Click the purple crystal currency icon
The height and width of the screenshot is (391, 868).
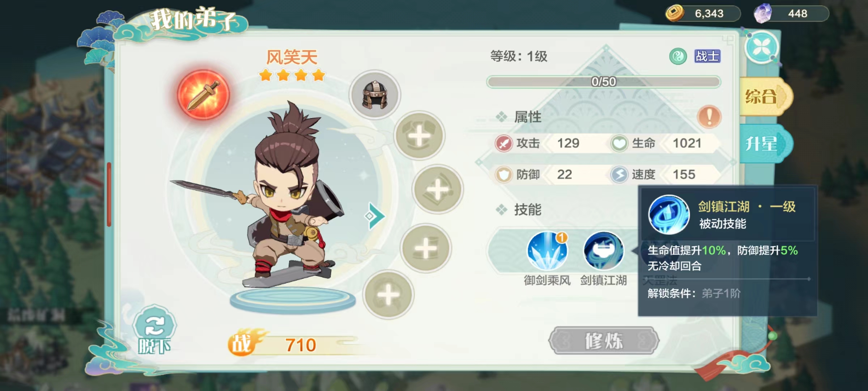point(762,13)
